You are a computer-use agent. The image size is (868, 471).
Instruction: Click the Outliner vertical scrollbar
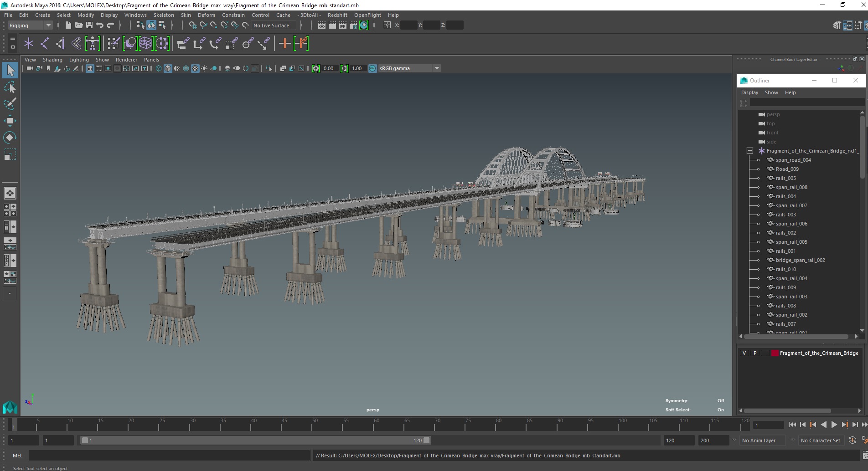pyautogui.click(x=862, y=148)
